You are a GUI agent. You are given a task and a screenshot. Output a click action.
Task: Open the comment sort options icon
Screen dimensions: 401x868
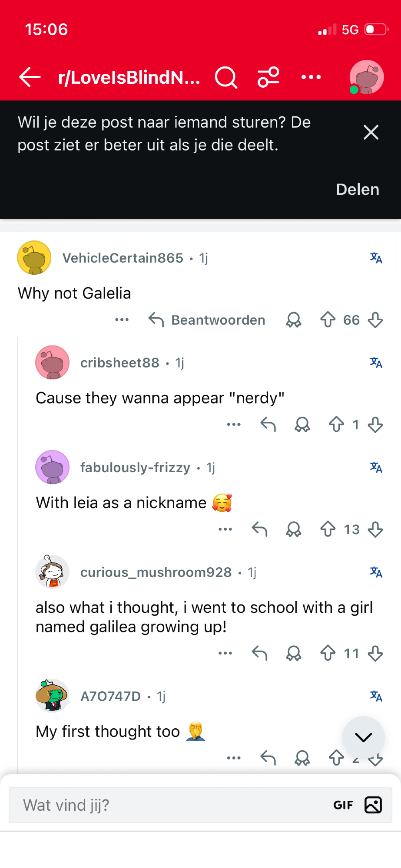point(268,77)
